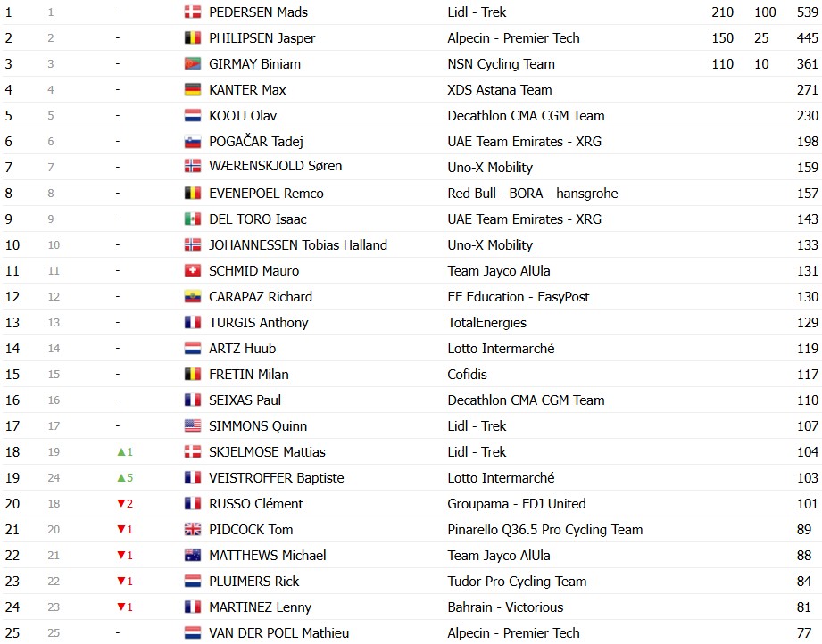Click the French flag next to TURGIS Anthony
Image resolution: width=822 pixels, height=644 pixels.
[x=193, y=322]
